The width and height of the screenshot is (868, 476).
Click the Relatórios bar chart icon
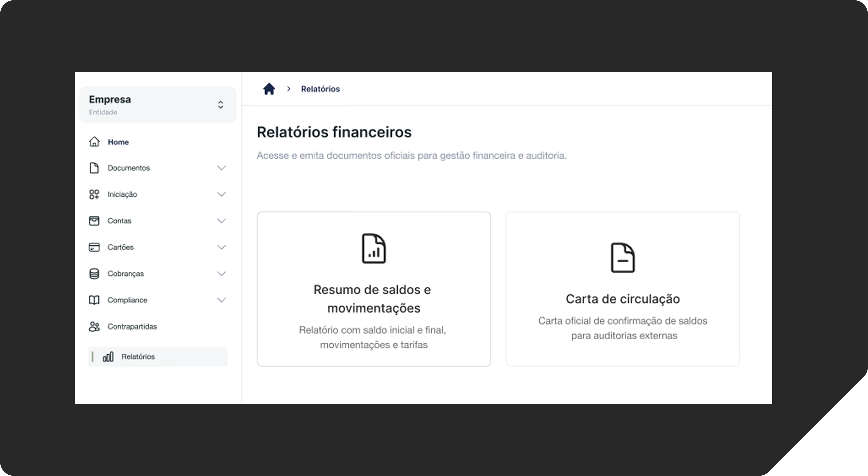pyautogui.click(x=108, y=357)
